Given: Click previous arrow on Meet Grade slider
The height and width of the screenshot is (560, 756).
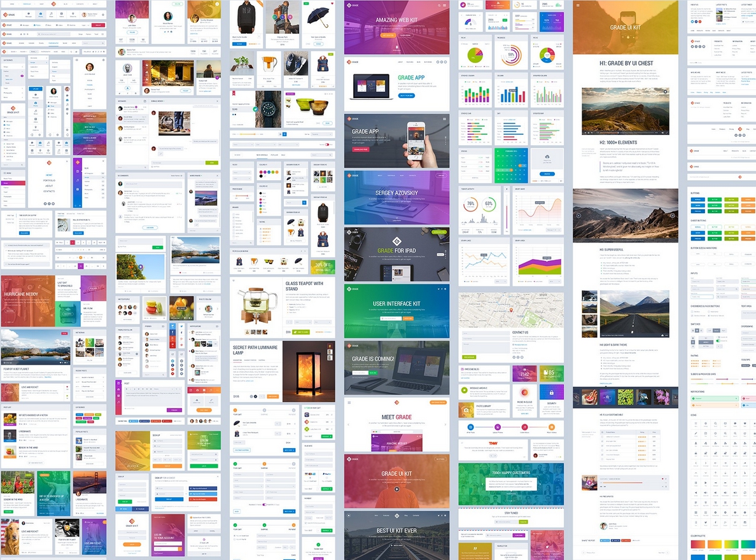Looking at the screenshot, I should coord(349,424).
